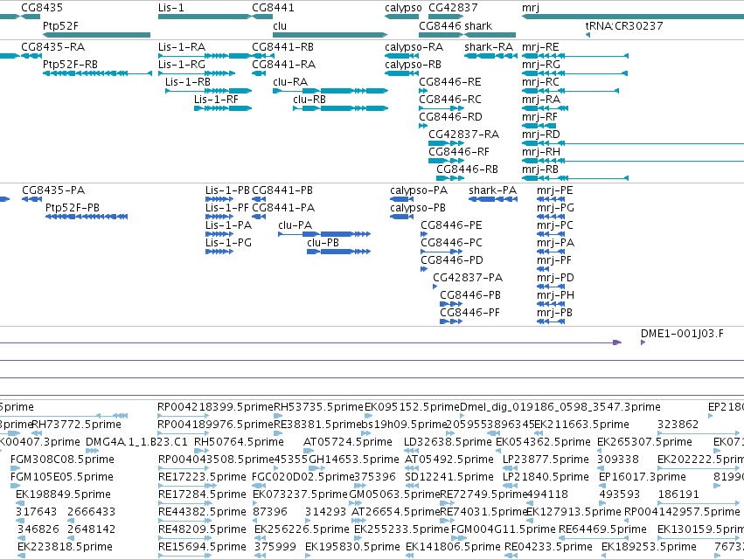Select protein CG8435-PA
This screenshot has width=744, height=560.
click(31, 198)
